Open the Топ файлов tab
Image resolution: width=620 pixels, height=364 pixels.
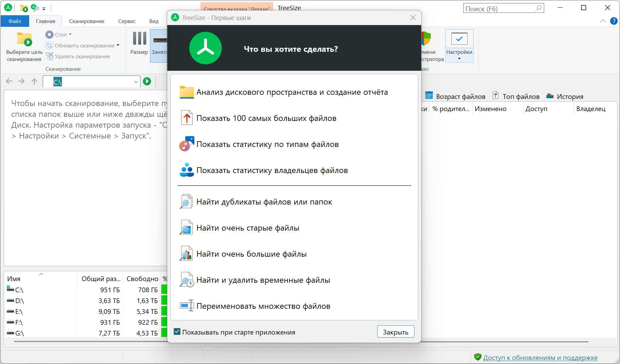[x=516, y=96]
